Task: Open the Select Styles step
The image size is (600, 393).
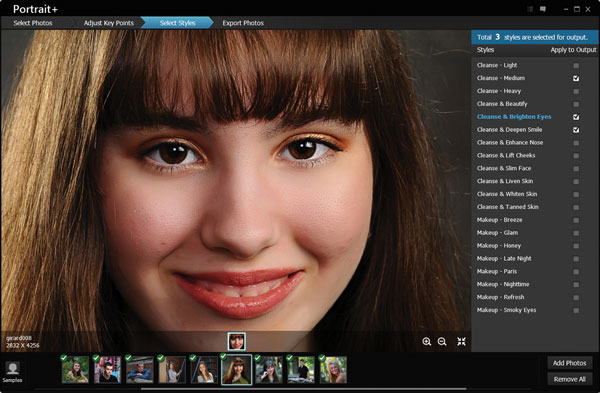Action: coord(178,23)
